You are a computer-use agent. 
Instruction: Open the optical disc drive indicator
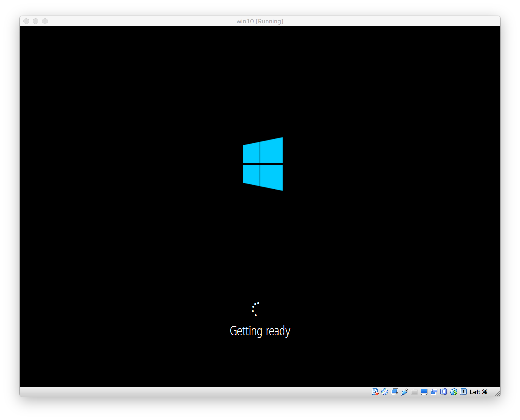point(385,392)
